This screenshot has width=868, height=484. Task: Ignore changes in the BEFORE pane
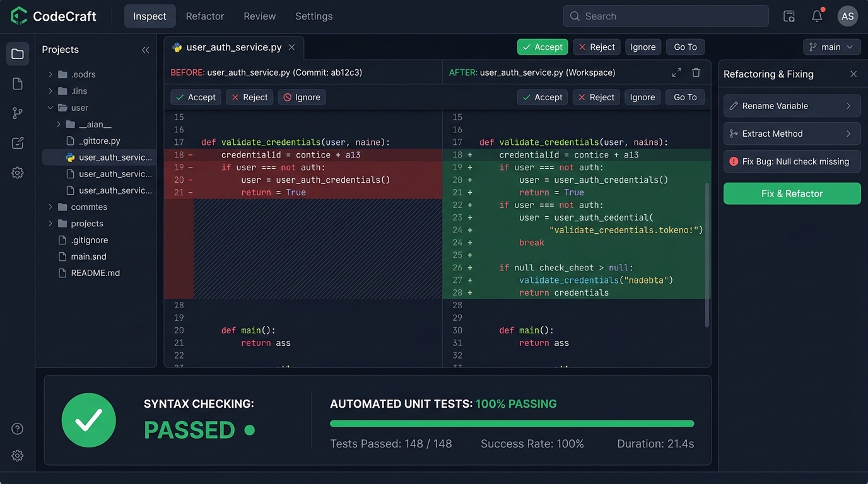click(x=302, y=97)
